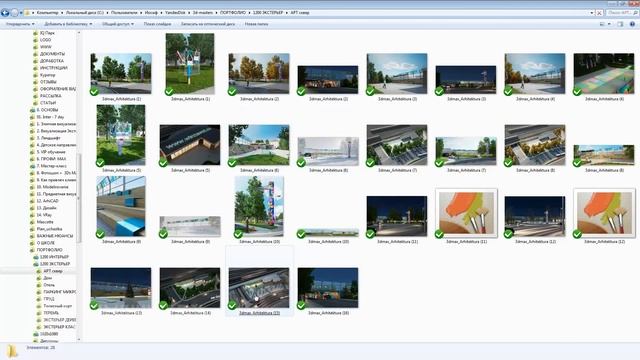Click the Элементов count text in status bar
Image resolution: width=640 pixels, height=360 pixels.
[x=41, y=348]
